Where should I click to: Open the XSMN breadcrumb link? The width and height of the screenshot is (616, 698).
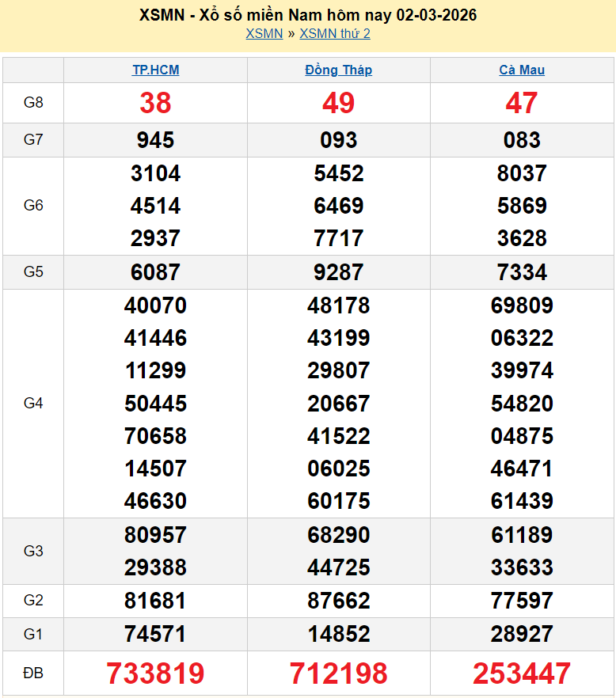tap(264, 33)
